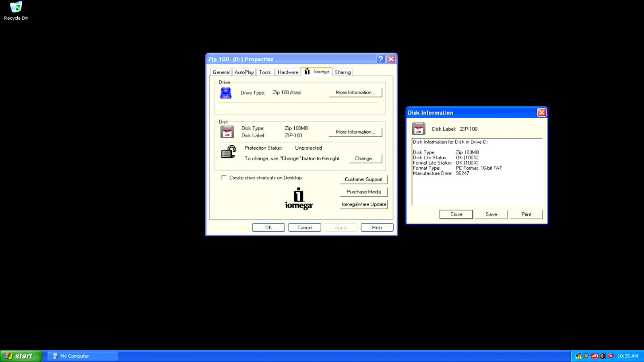Click the 'Zip 100 Atapi' drive type value

(287, 93)
